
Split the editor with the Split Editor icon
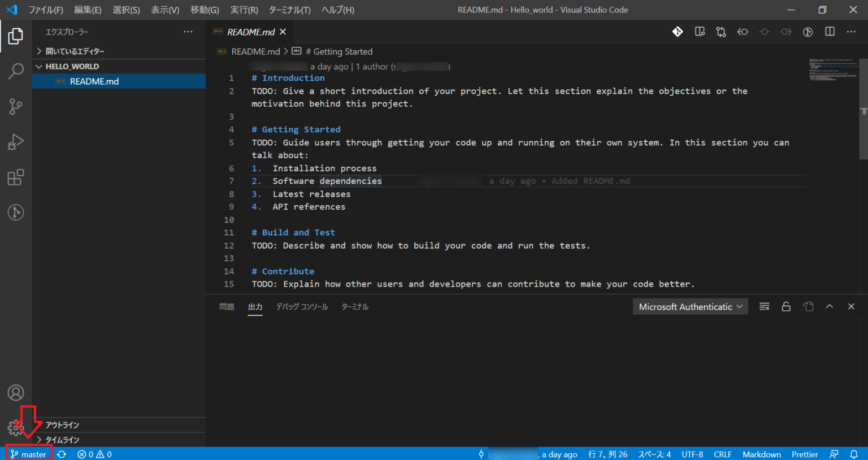coord(829,32)
